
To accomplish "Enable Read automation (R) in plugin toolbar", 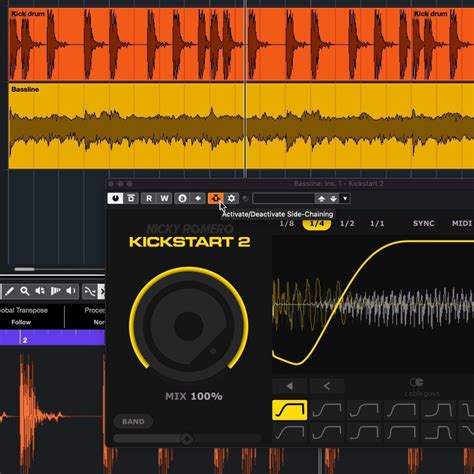I will point(149,198).
